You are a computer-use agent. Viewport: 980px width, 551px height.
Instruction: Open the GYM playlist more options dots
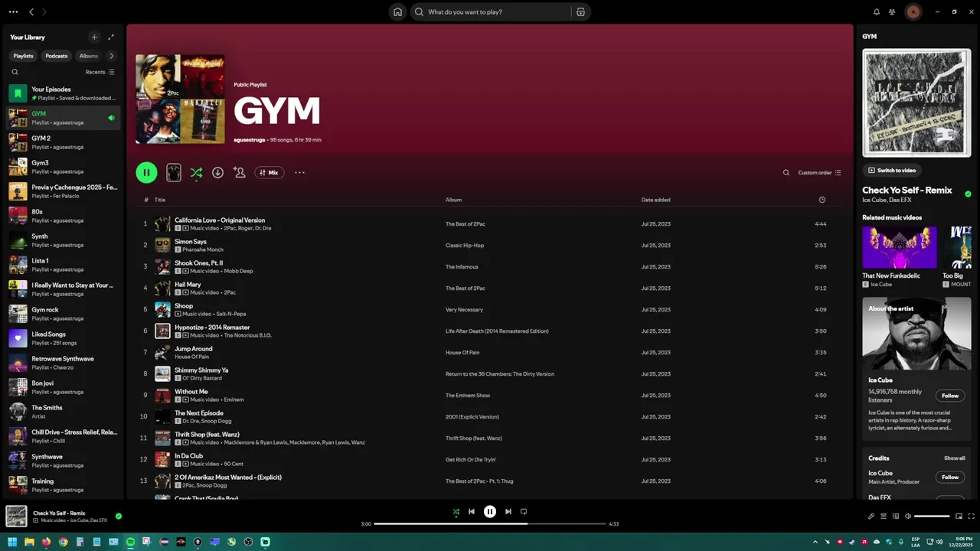coord(299,173)
